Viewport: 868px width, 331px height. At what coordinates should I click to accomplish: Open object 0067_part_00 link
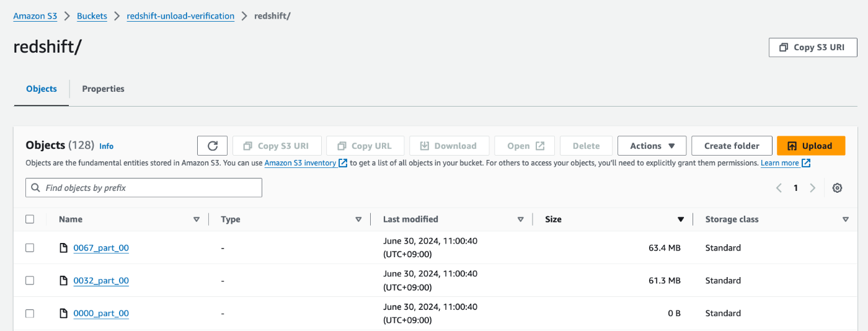click(x=101, y=248)
